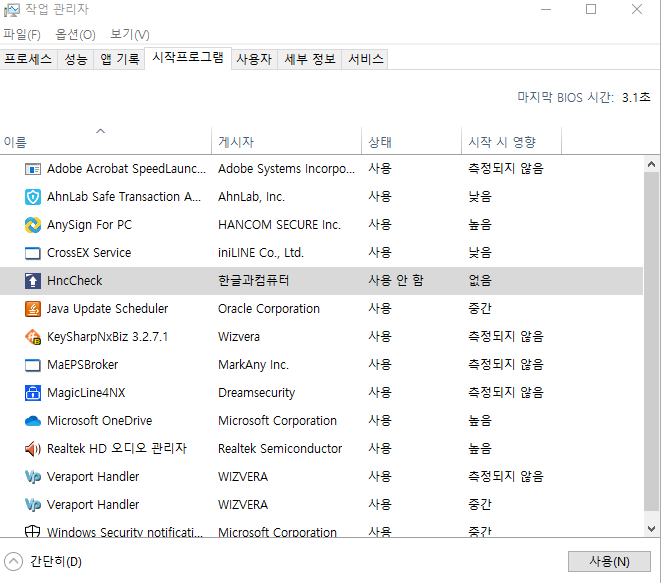Click the Microsoft OneDrive cloud icon

[x=33, y=421]
